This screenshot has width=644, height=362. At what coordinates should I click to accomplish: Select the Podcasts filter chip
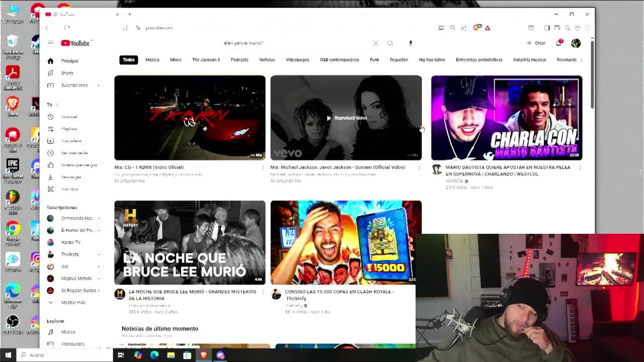coord(239,60)
